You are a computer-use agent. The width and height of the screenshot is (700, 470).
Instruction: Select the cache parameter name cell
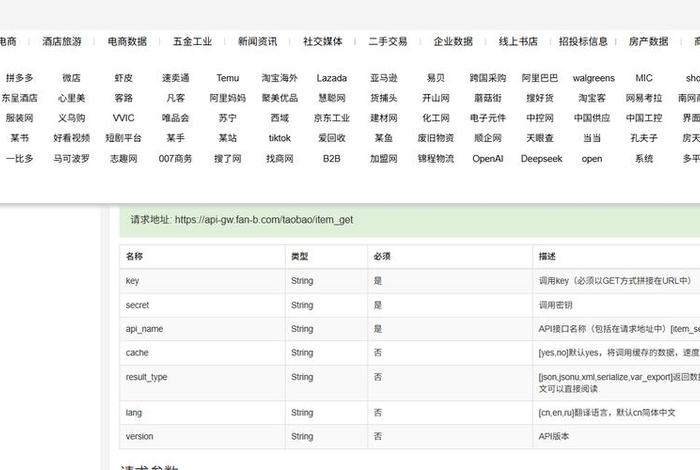point(202,353)
